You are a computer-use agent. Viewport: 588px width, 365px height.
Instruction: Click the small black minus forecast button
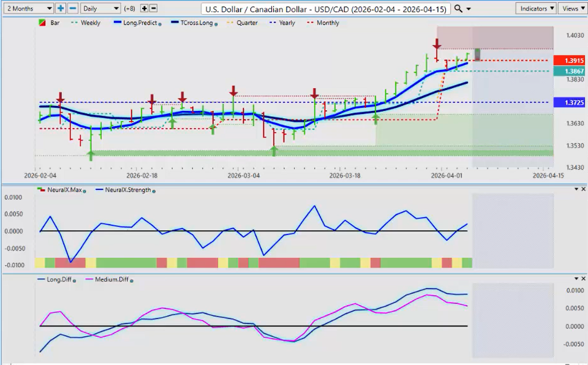pos(153,9)
